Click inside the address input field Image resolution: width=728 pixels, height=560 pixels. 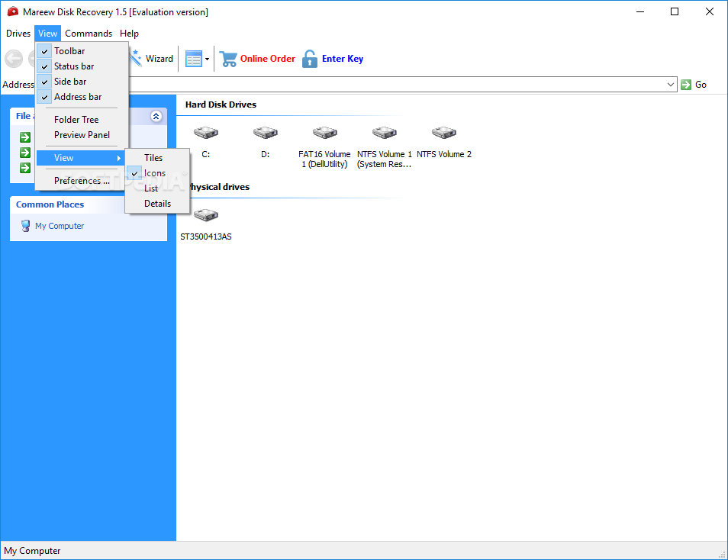pyautogui.click(x=397, y=85)
